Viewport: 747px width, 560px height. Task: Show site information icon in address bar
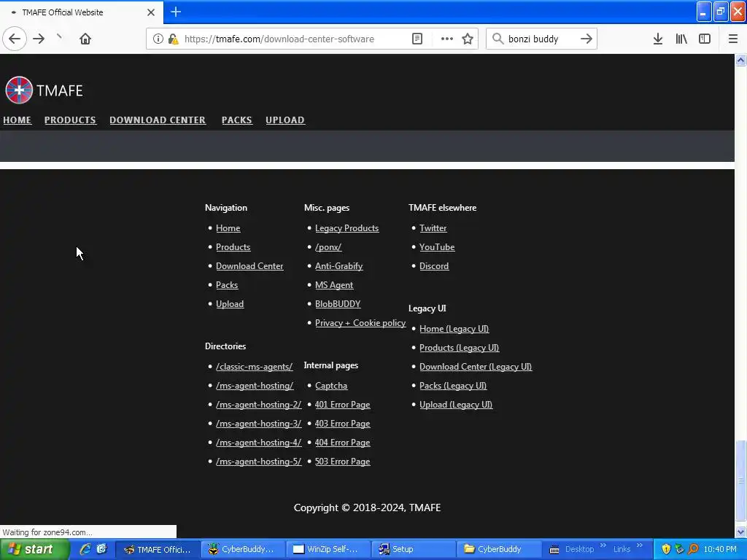pos(158,39)
